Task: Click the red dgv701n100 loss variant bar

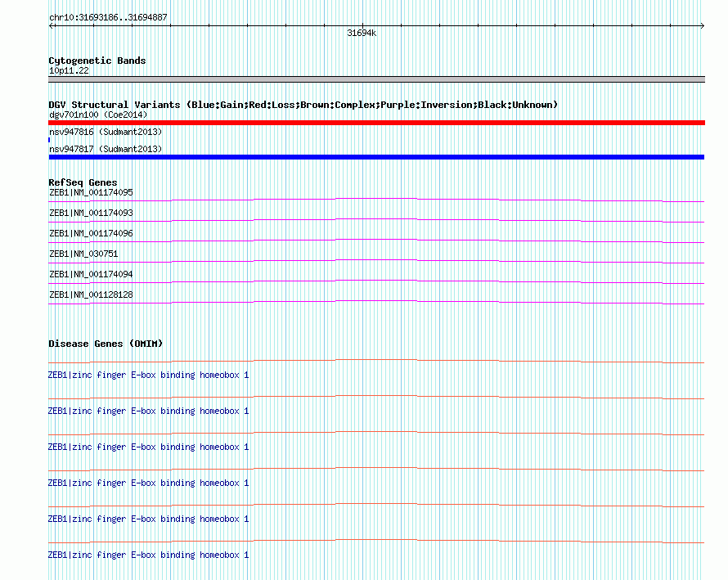Action: pyautogui.click(x=376, y=123)
